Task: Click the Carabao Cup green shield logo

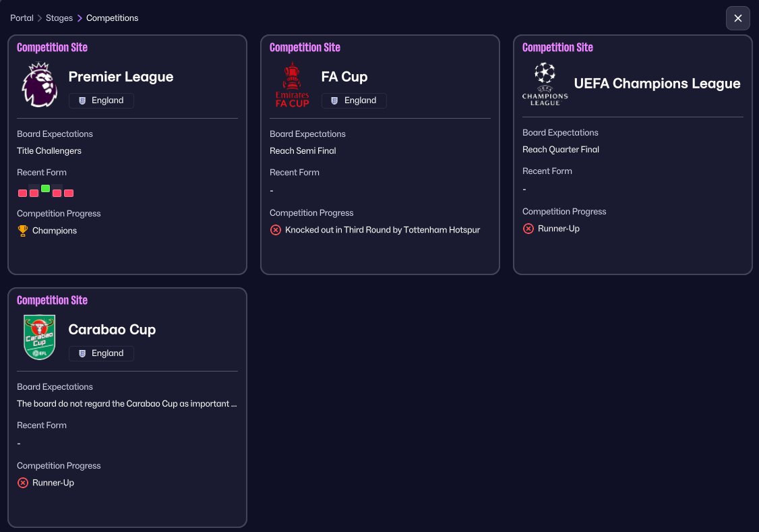Action: pyautogui.click(x=39, y=336)
